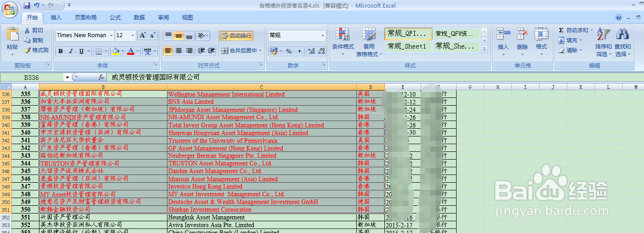The width and height of the screenshot is (644, 233).
Task: Expand cell styles gallery more arrow
Action: (x=484, y=49)
